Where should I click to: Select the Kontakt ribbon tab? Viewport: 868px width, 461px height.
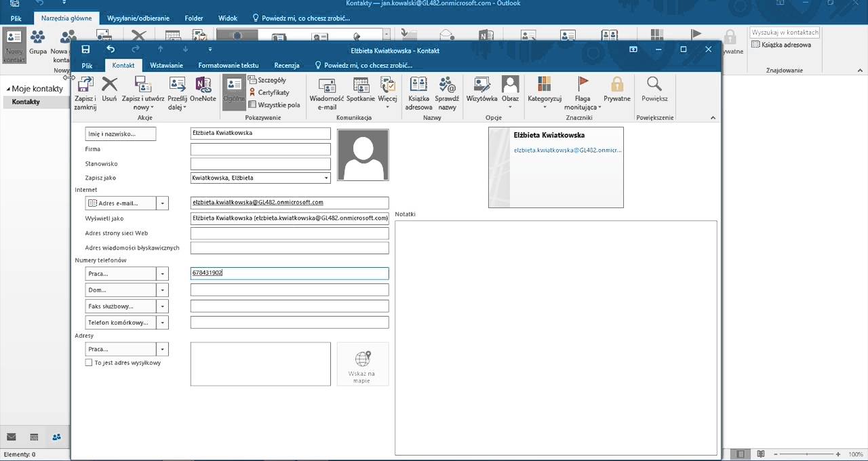click(123, 66)
